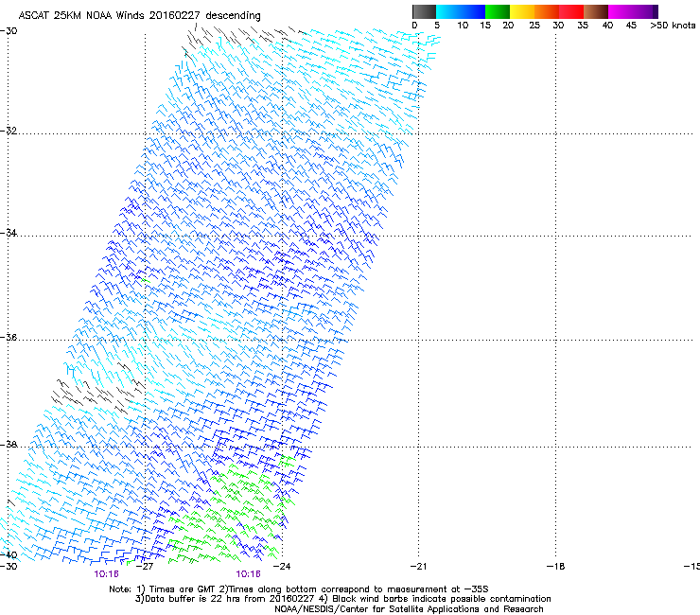Click the '>50 knots' legend label

tap(673, 26)
